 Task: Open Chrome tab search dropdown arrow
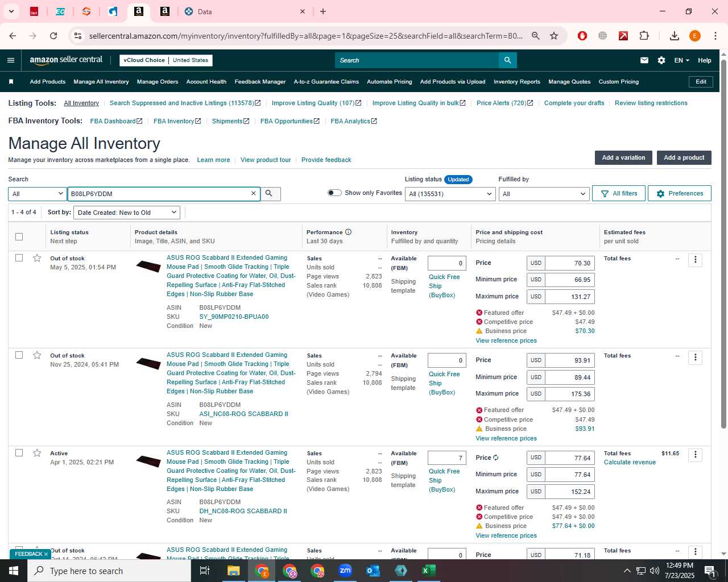[x=11, y=11]
